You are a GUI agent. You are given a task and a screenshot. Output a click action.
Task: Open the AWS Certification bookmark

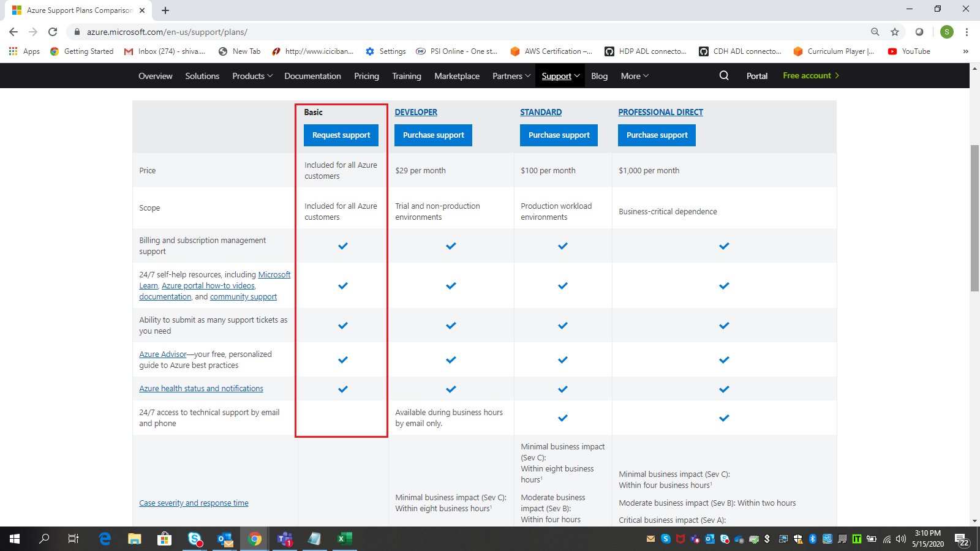pyautogui.click(x=551, y=51)
